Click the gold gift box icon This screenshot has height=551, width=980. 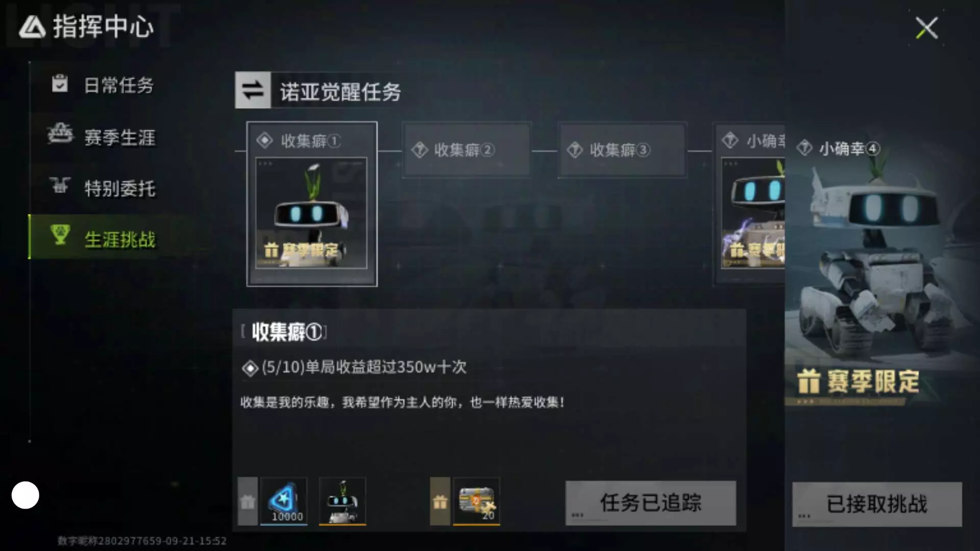pos(440,502)
